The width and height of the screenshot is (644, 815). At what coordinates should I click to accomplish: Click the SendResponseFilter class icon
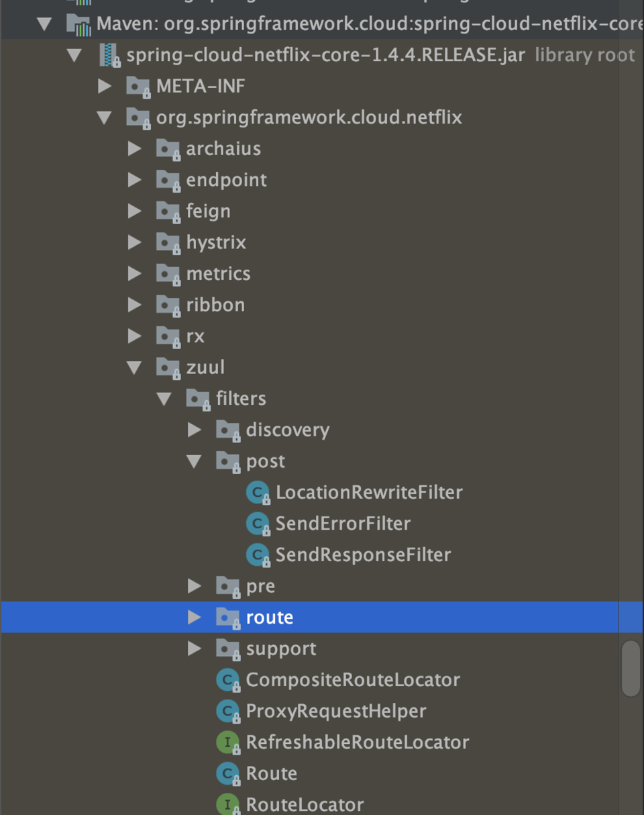pos(258,555)
